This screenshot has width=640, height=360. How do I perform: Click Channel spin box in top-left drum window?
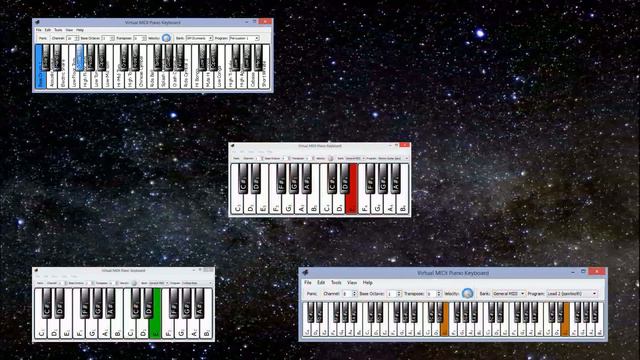[72, 38]
